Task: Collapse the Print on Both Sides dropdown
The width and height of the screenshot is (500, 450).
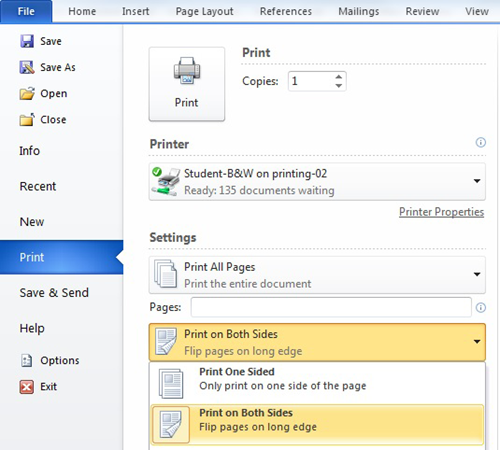Action: pyautogui.click(x=317, y=342)
